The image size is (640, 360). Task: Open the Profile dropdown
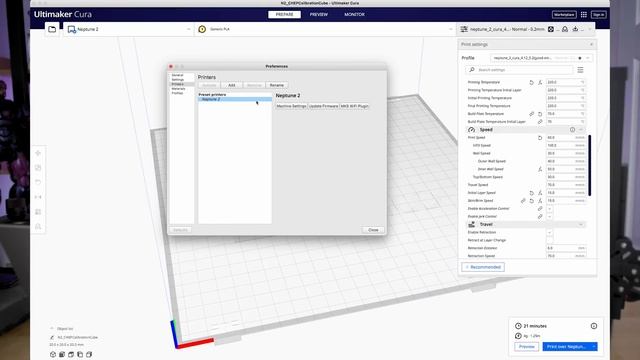pos(541,58)
